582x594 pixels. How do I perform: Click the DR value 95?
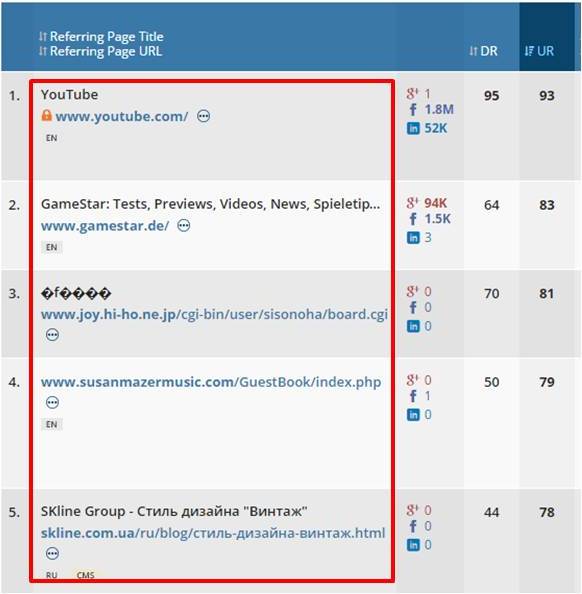pyautogui.click(x=491, y=95)
